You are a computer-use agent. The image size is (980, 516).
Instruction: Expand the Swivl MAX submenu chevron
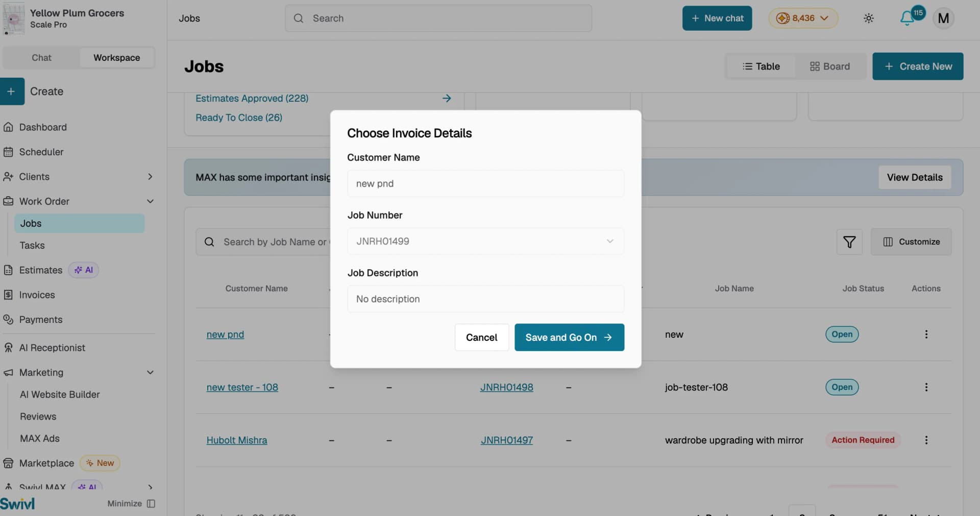[x=150, y=487]
